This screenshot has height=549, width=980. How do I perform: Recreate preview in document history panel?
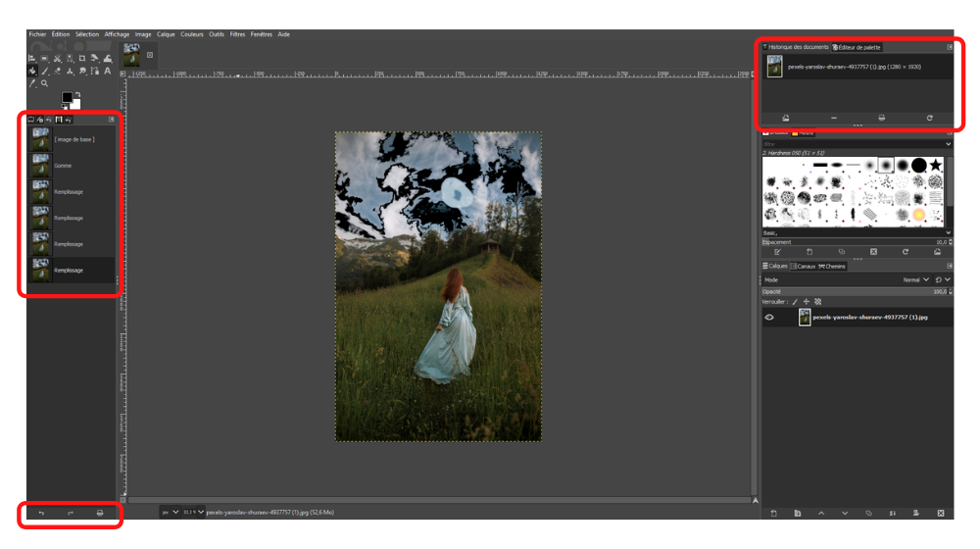click(929, 118)
